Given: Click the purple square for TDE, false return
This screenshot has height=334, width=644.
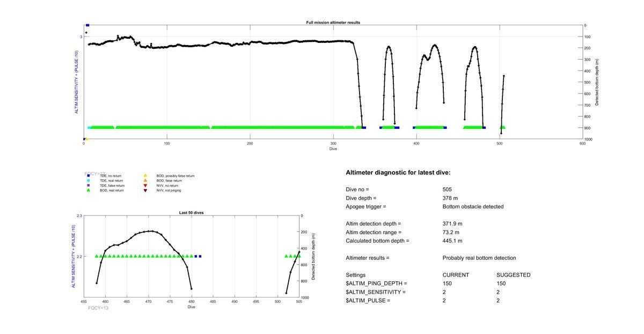Looking at the screenshot, I should click(x=89, y=185).
